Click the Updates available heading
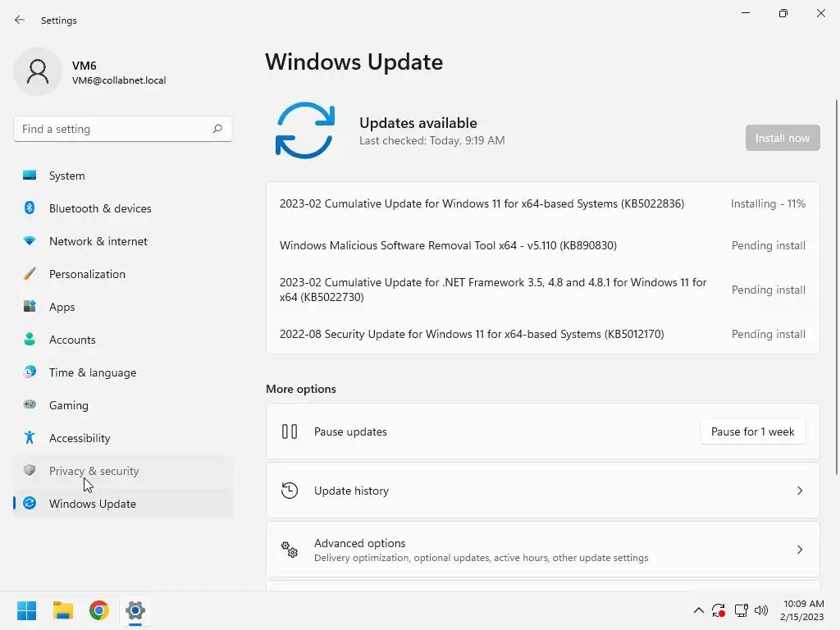Viewport: 840px width, 630px height. (418, 123)
